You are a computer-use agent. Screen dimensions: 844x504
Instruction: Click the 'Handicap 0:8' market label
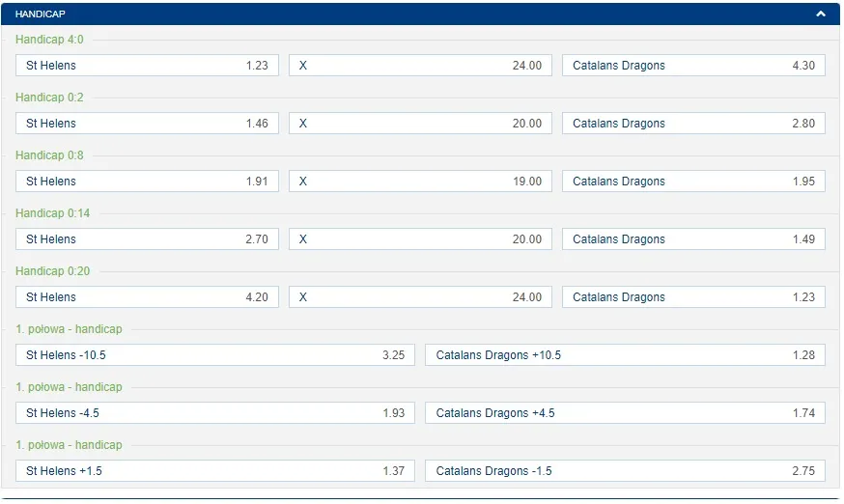tap(49, 155)
